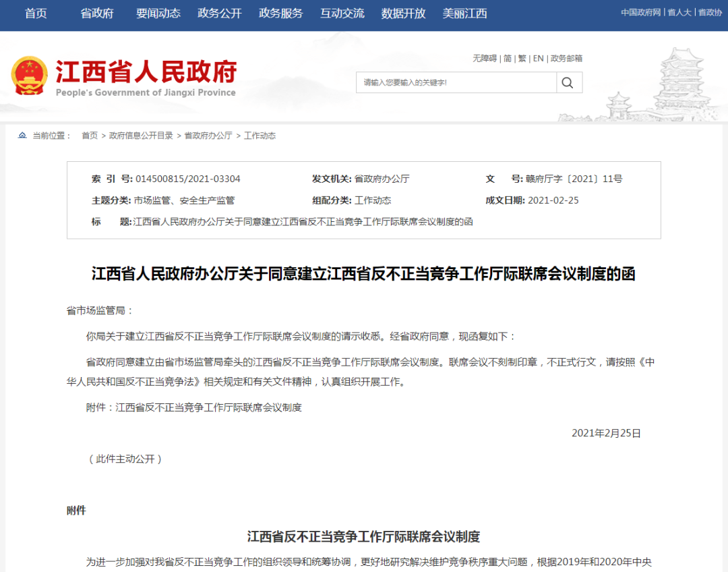Select the 美丽江西 menu item
The image size is (728, 572).
(x=464, y=13)
